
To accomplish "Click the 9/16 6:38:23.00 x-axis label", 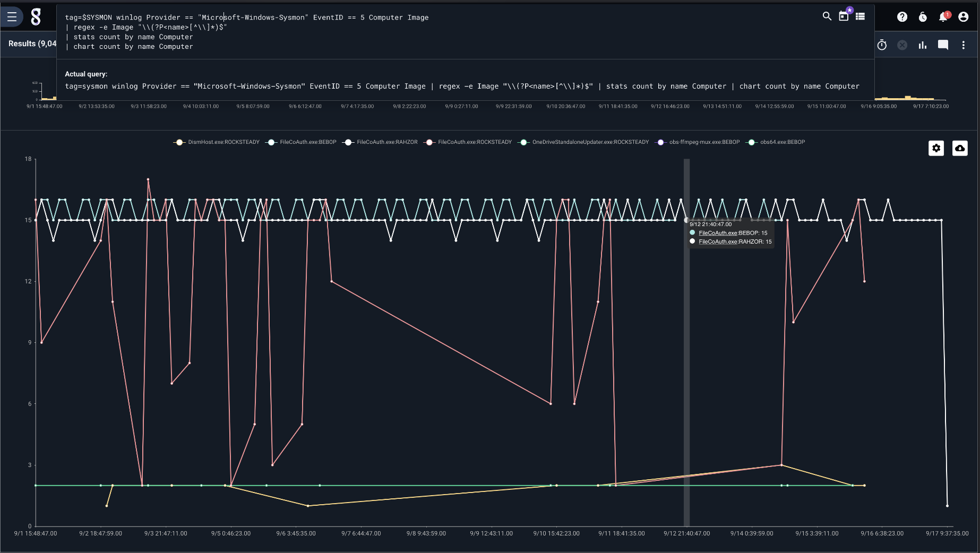I will pos(882,533).
